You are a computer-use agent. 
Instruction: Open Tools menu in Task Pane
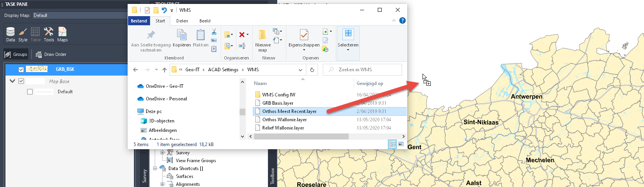[x=49, y=34]
